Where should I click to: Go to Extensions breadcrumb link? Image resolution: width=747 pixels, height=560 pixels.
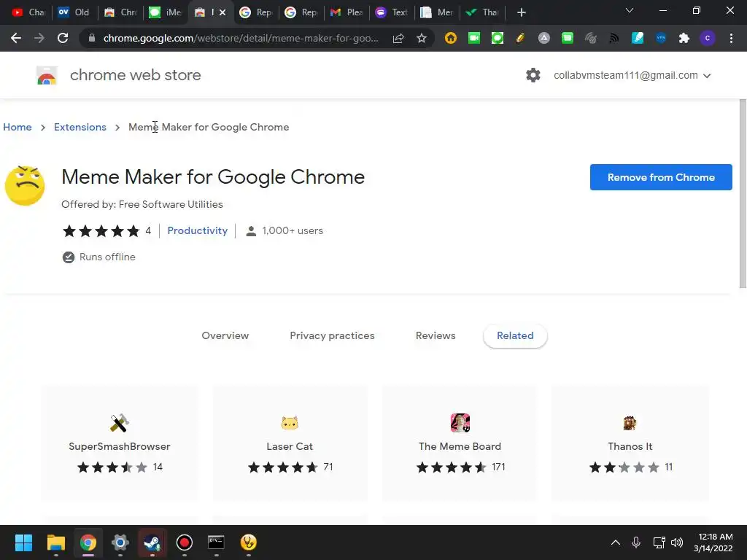(x=80, y=127)
